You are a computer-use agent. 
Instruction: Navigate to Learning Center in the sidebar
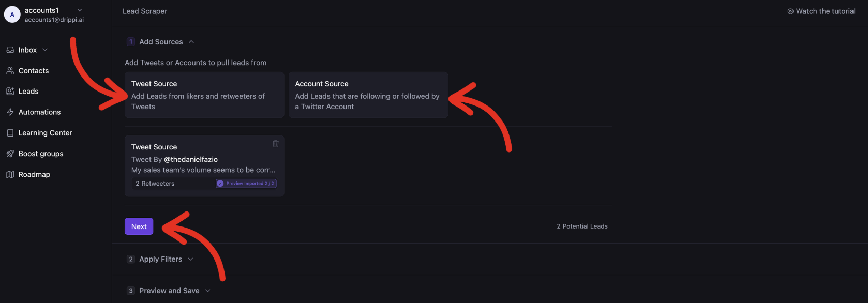pos(45,133)
